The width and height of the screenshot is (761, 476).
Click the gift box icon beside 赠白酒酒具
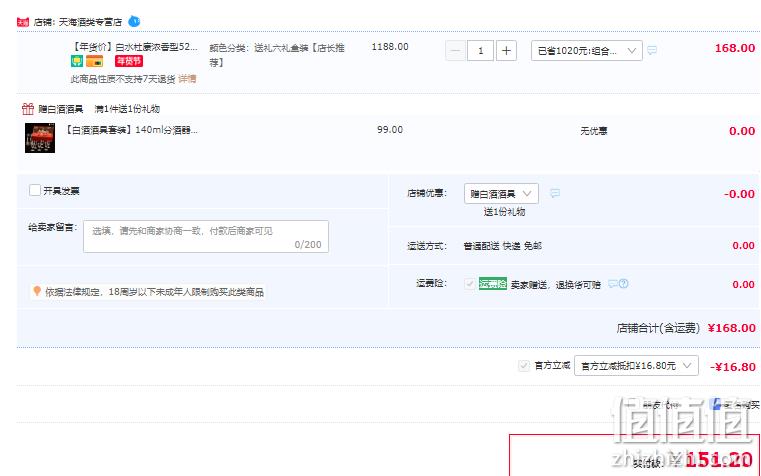[28, 109]
